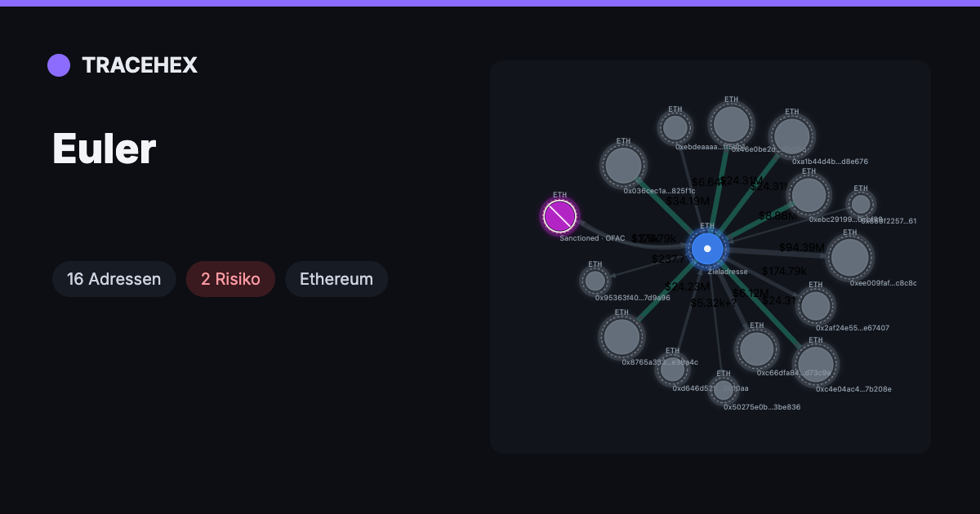980x514 pixels.
Task: Click the $24.23M edge label
Action: [687, 286]
